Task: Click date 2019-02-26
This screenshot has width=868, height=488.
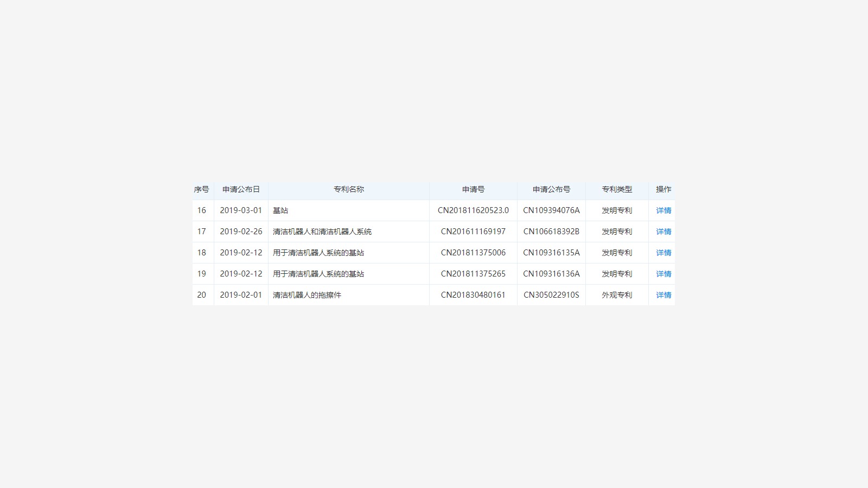Action: (x=241, y=232)
